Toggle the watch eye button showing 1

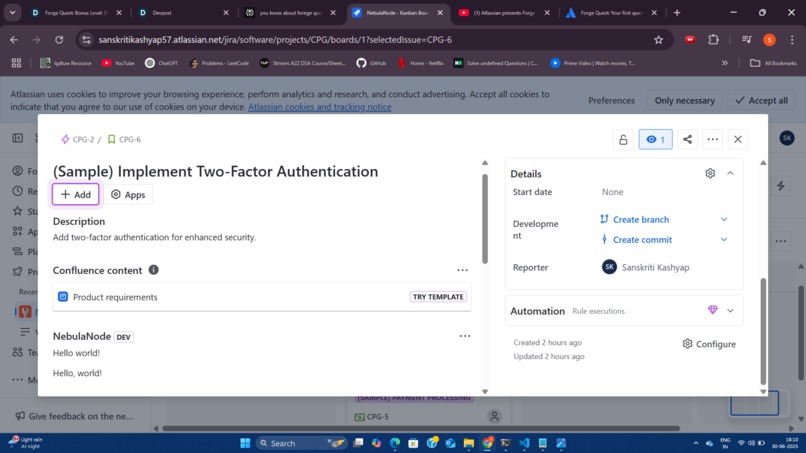(655, 139)
